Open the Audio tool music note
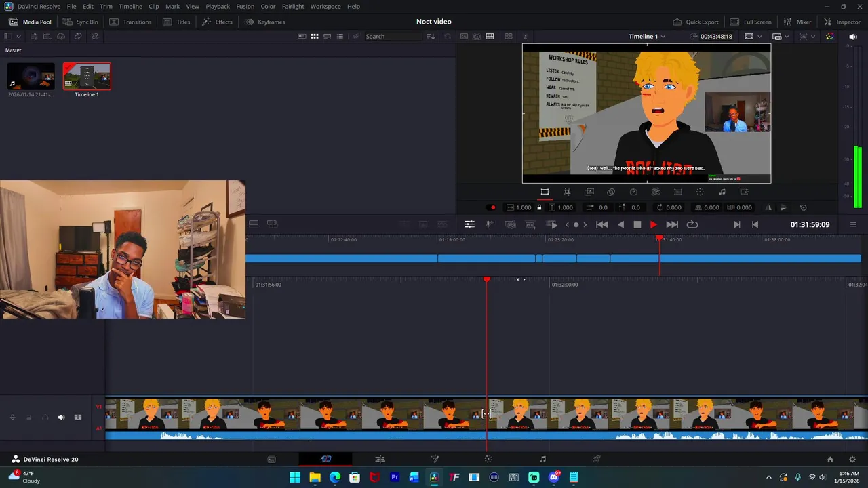 click(722, 192)
